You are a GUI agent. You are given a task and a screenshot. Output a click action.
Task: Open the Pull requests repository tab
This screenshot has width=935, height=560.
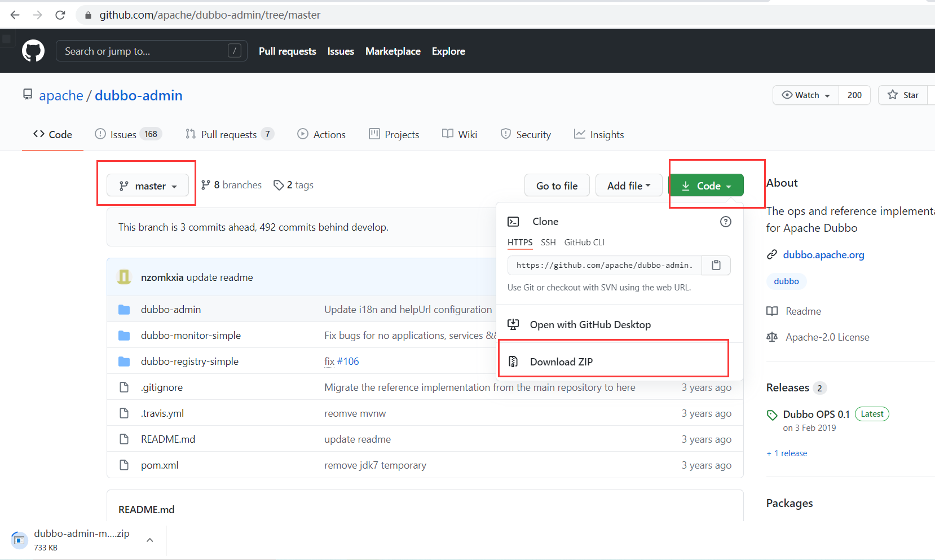230,134
